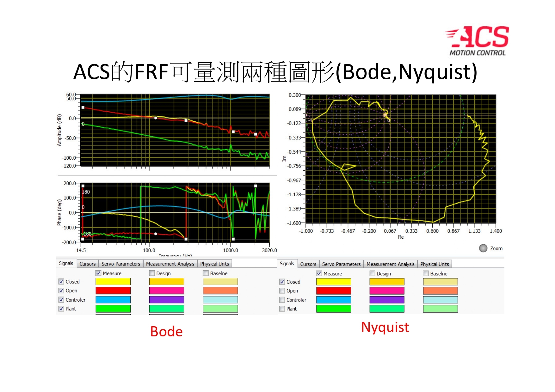Click the ACS Motion Control logo
The width and height of the screenshot is (555, 392).
tap(477, 41)
